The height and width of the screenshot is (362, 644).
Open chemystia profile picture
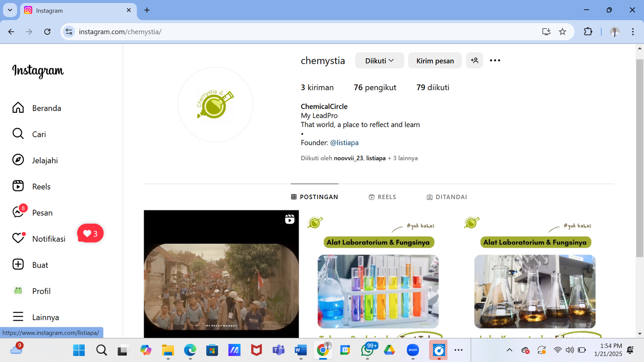point(215,105)
